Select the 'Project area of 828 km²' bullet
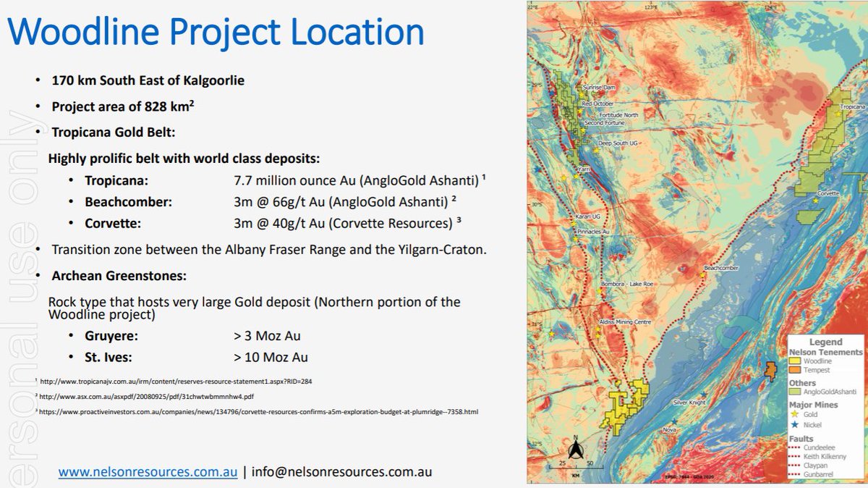 coord(123,106)
